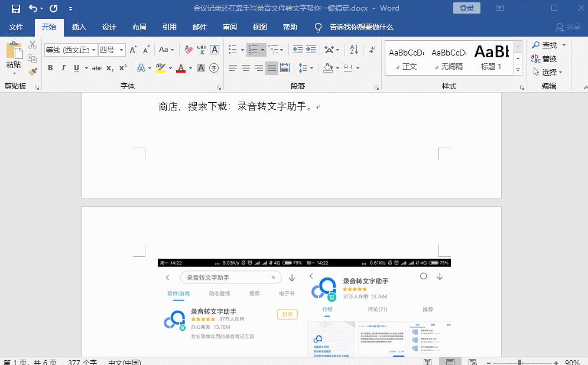
Task: Switch to the 插入 ribbon tab
Action: 80,27
